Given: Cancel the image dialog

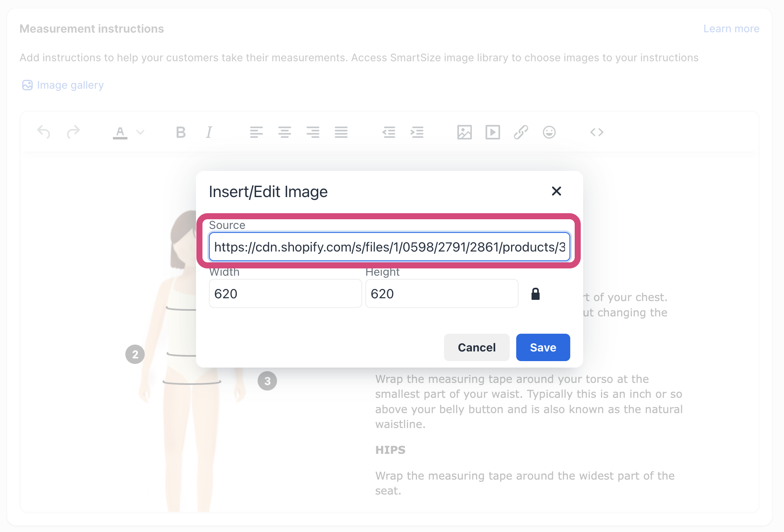Looking at the screenshot, I should pyautogui.click(x=477, y=347).
